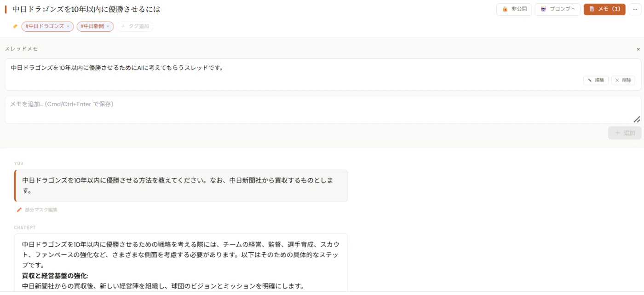Click the スレッドメモ section label
The image size is (644, 295).
(21, 49)
